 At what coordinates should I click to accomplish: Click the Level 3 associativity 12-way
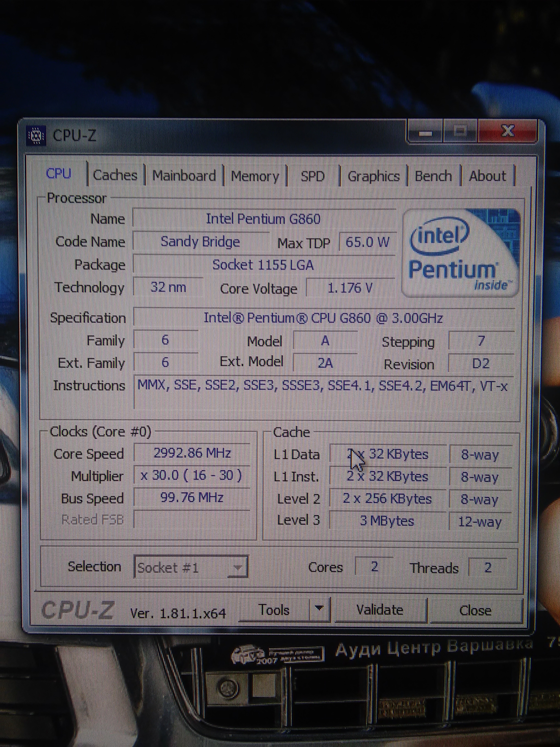coord(480,522)
